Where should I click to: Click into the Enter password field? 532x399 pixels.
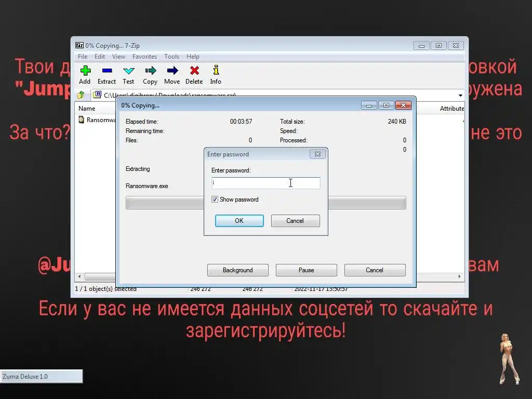click(x=265, y=183)
